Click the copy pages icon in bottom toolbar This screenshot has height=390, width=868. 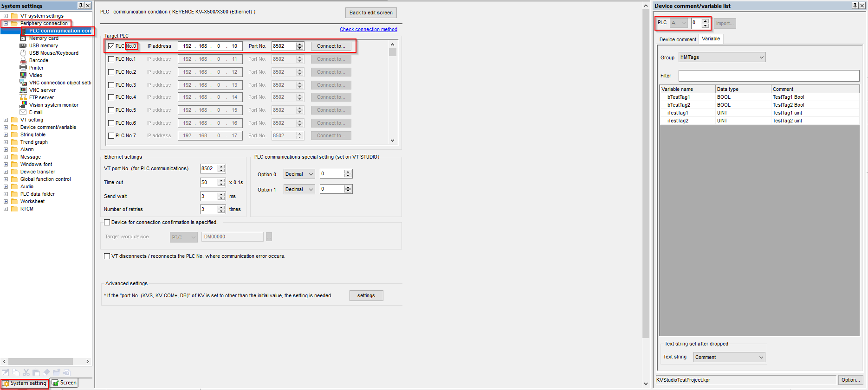tap(16, 372)
